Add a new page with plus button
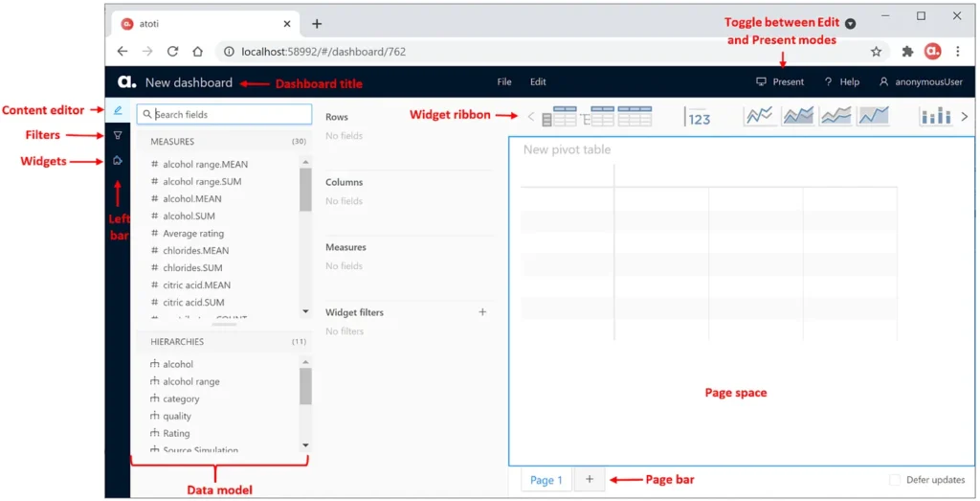This screenshot has width=980, height=501. click(590, 479)
